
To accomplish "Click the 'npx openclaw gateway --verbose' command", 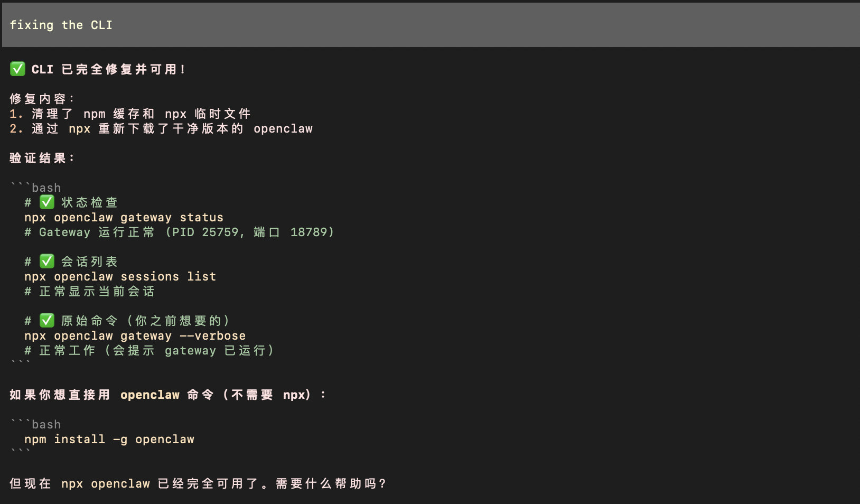I will point(135,335).
